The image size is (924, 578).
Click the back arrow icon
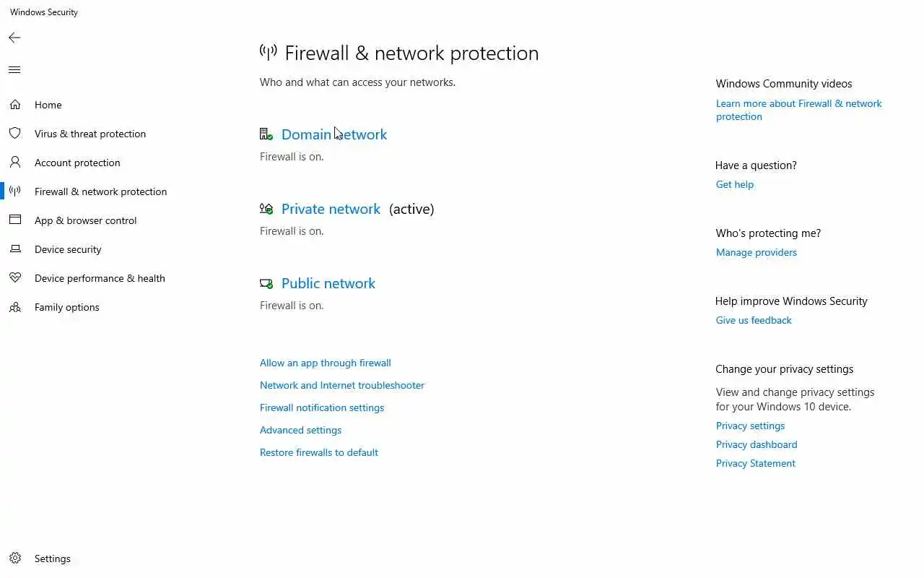tap(14, 38)
